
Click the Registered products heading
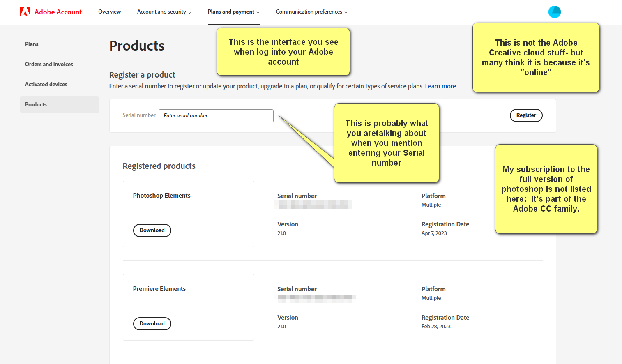point(159,166)
